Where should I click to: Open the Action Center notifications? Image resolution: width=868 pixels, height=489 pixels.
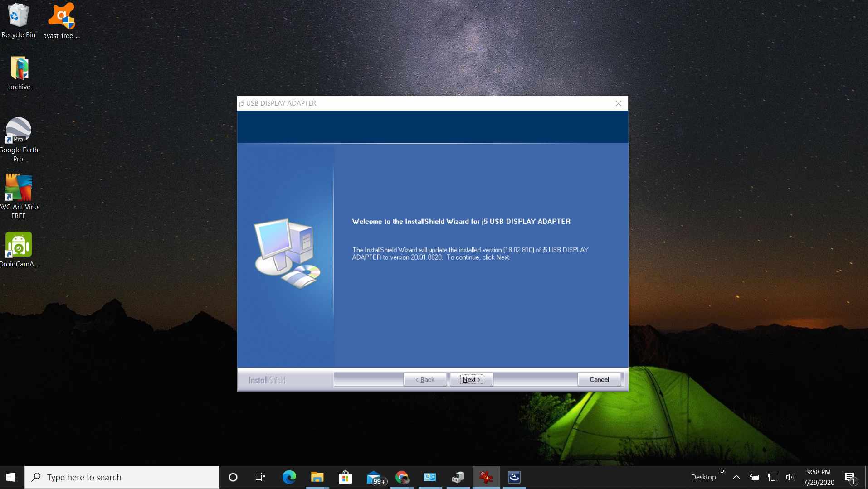(851, 478)
